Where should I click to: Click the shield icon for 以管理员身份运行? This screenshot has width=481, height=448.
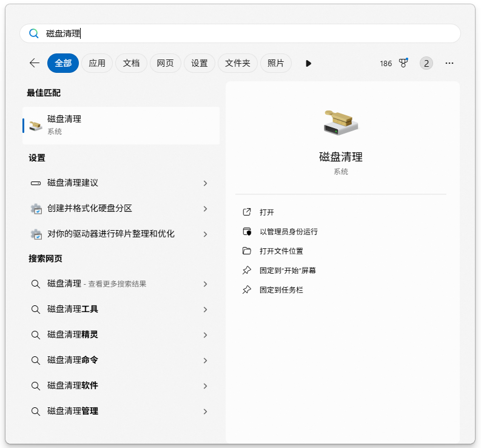[247, 231]
